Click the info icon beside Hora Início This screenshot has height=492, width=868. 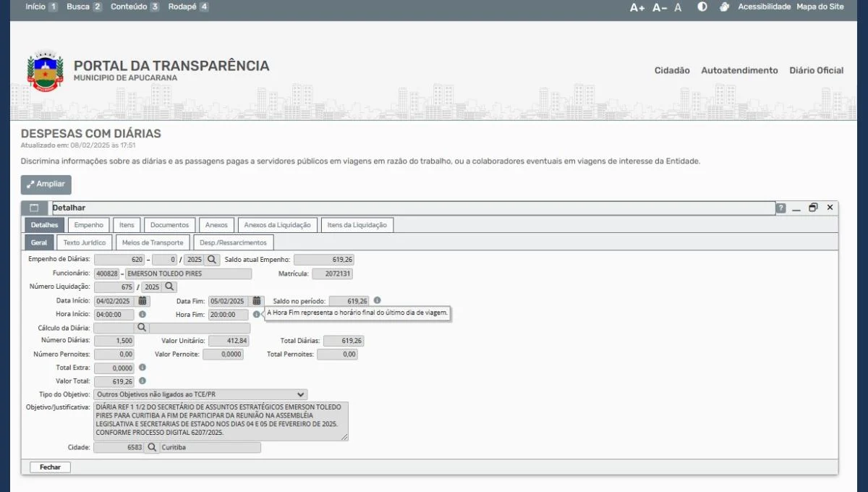(142, 315)
